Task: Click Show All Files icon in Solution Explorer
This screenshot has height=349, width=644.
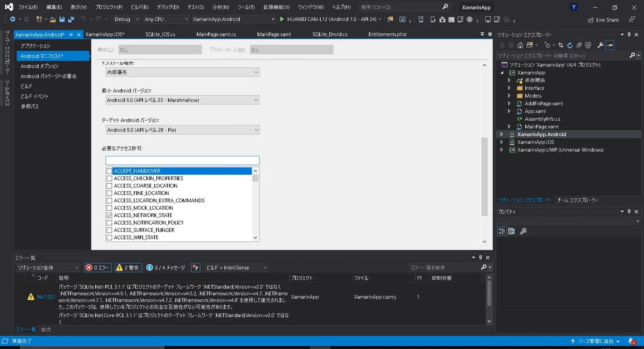Action: click(x=588, y=45)
